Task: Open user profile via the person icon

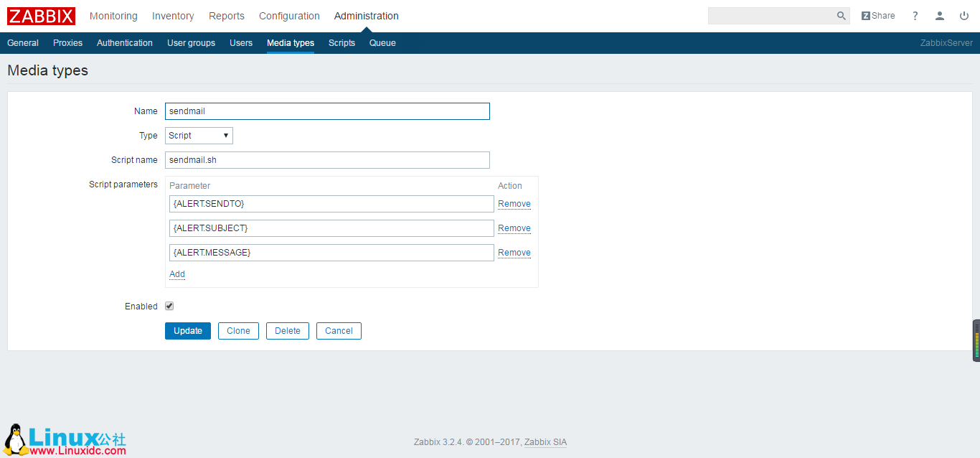Action: pos(940,15)
